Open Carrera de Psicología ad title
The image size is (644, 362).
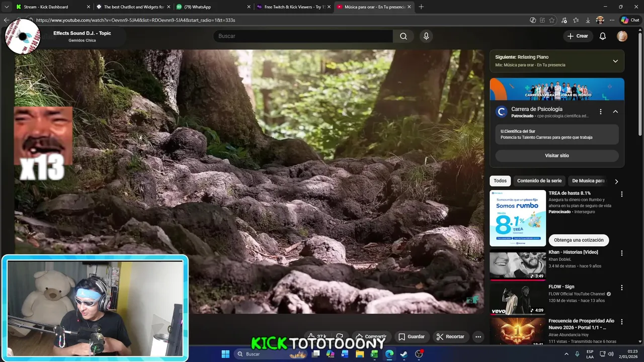click(537, 109)
